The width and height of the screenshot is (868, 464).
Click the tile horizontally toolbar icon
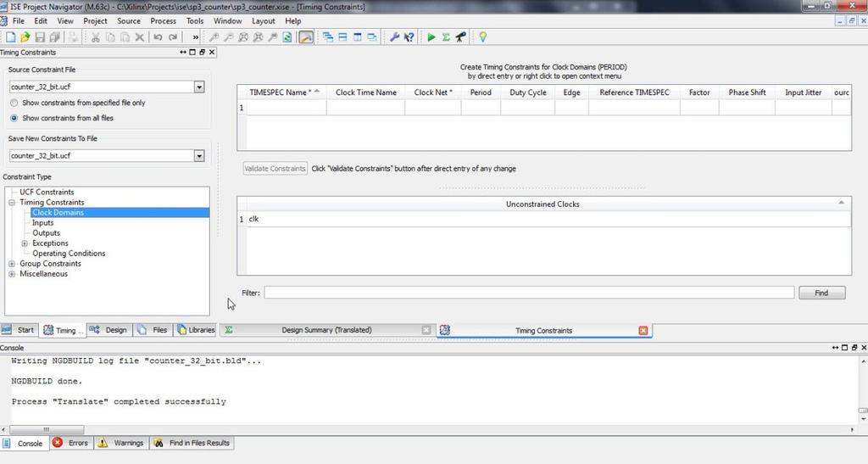pos(342,37)
